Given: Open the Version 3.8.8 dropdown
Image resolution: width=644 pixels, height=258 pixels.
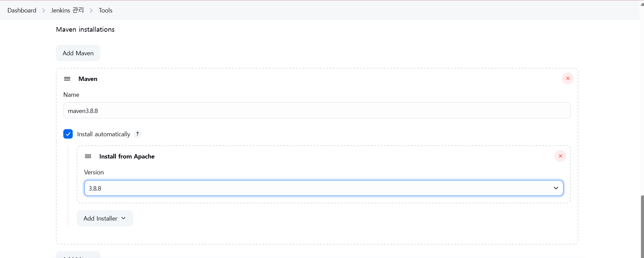Looking at the screenshot, I should (x=324, y=188).
